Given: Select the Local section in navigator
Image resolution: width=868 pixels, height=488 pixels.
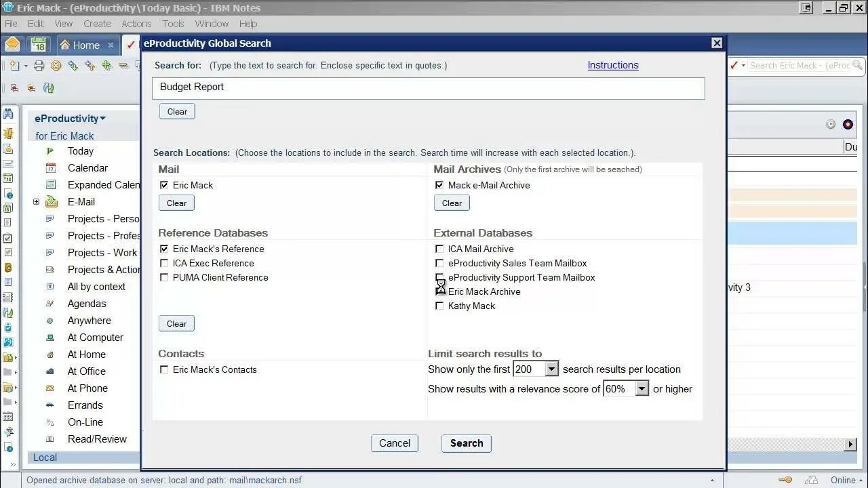Looking at the screenshot, I should pyautogui.click(x=83, y=457).
